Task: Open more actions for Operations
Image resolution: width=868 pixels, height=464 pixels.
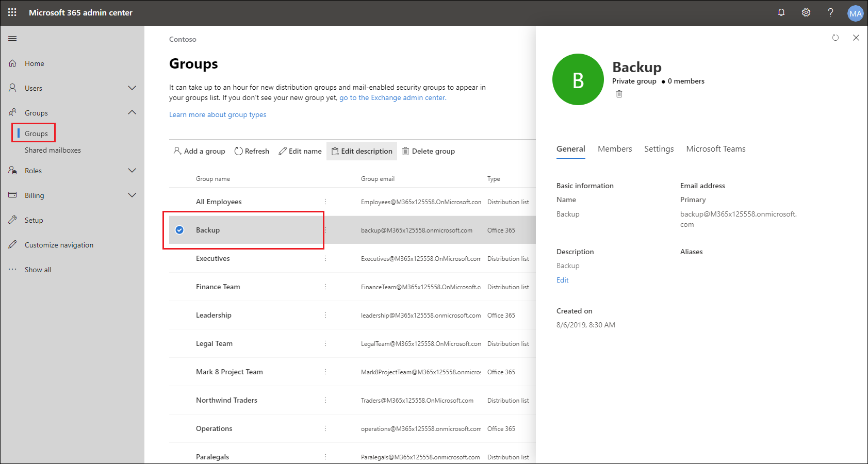Action: 325,428
